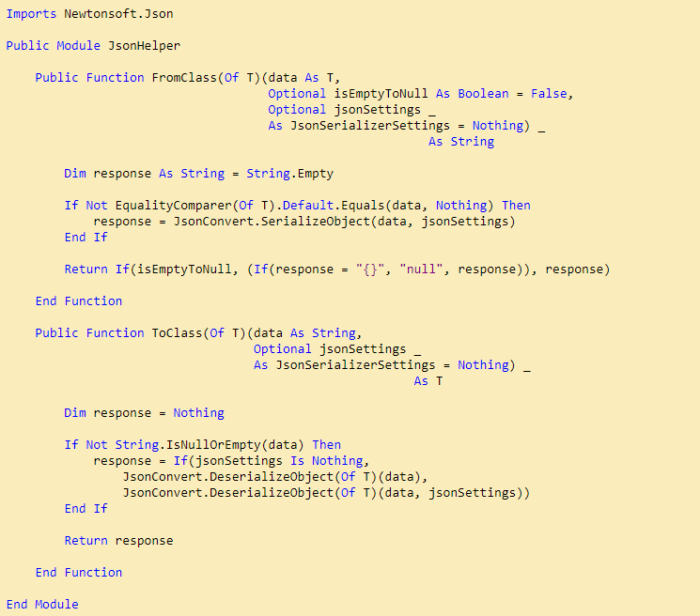
Task: Click 'As T' return type of ToClass
Action: [x=428, y=381]
